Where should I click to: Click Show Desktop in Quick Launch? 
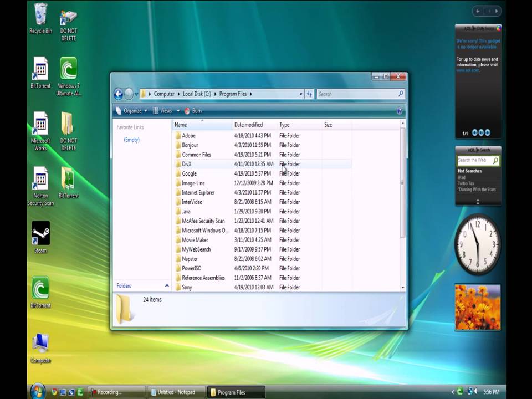pyautogui.click(x=63, y=392)
